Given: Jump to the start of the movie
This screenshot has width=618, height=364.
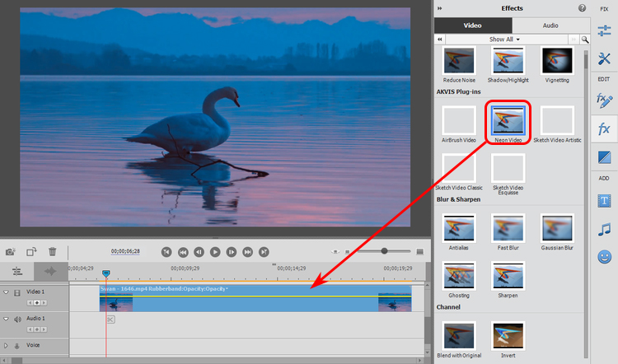Looking at the screenshot, I should [166, 252].
